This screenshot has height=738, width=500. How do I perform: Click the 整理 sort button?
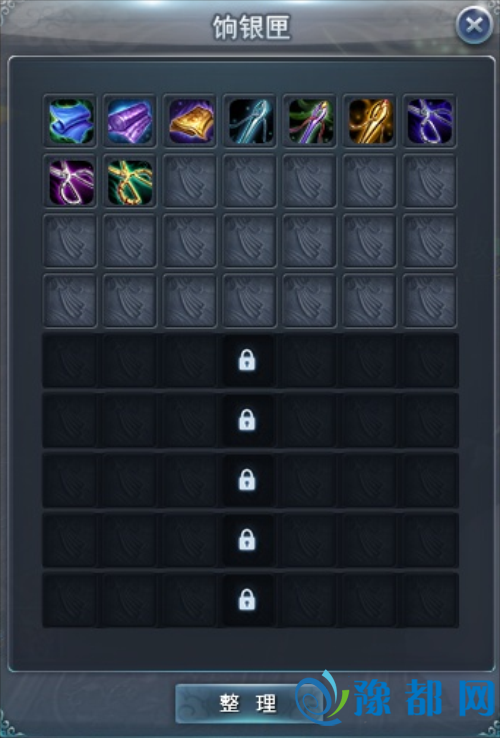click(x=248, y=704)
